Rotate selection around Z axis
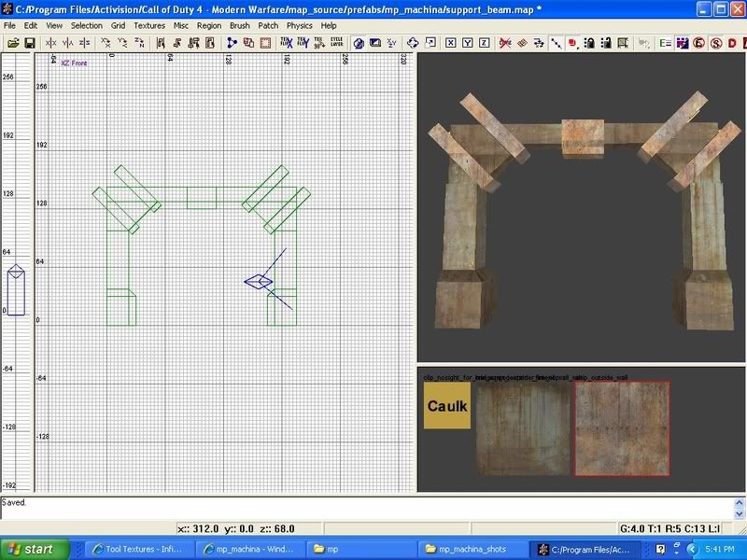This screenshot has width=747, height=560. click(x=139, y=43)
